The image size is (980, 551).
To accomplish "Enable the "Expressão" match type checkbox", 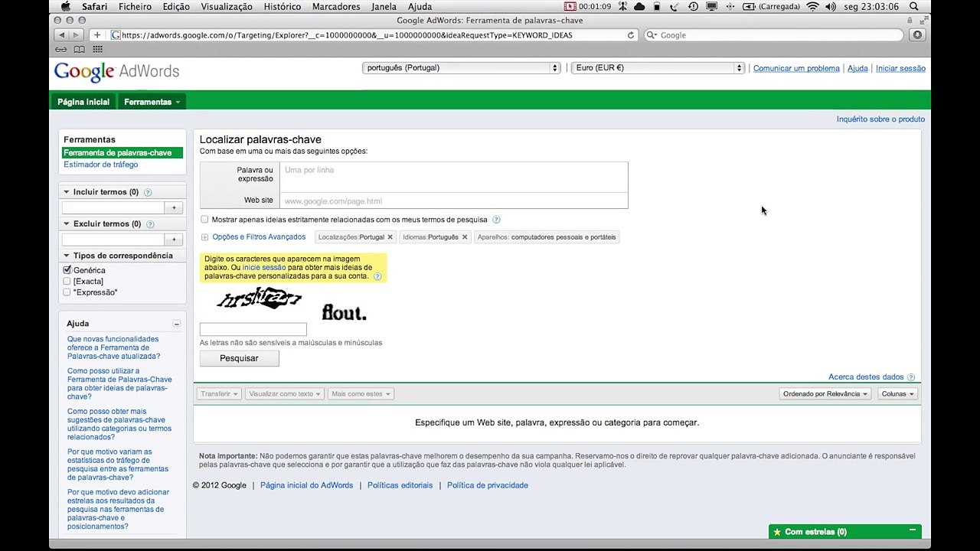I will point(67,292).
